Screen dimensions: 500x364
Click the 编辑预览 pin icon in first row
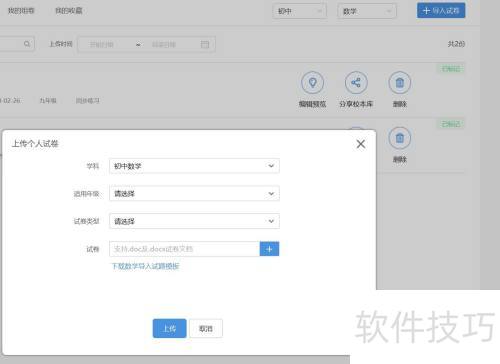click(x=312, y=82)
